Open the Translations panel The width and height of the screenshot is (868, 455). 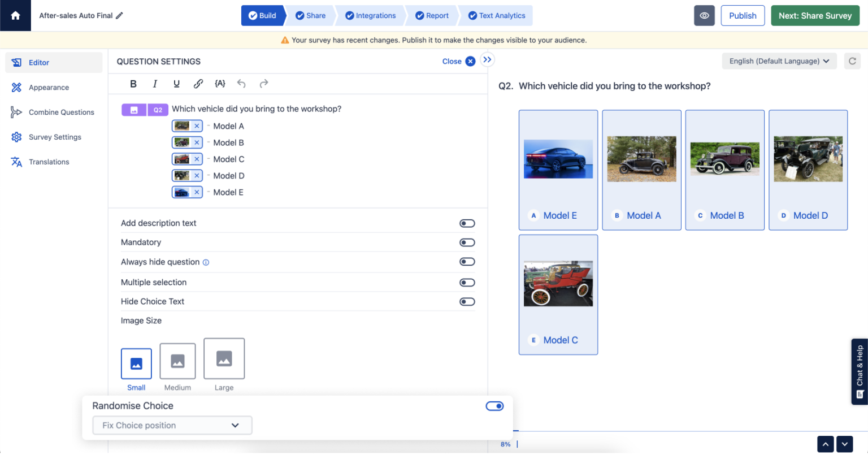click(x=47, y=162)
